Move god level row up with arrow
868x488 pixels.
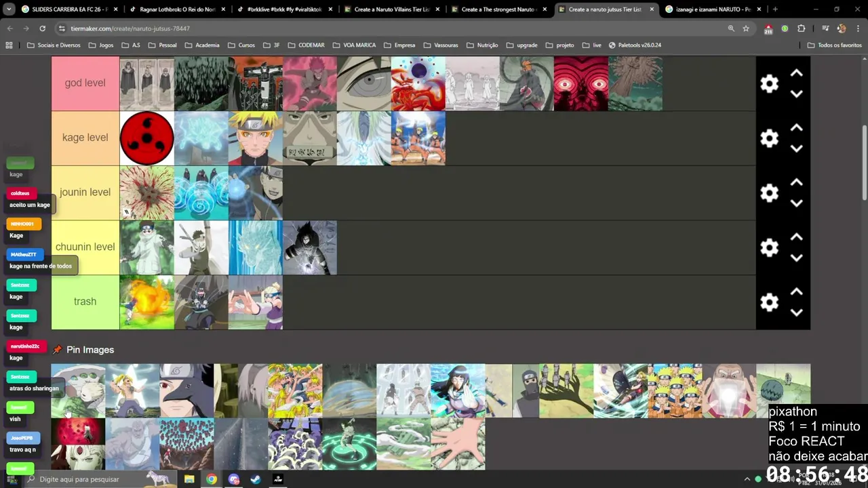(797, 73)
